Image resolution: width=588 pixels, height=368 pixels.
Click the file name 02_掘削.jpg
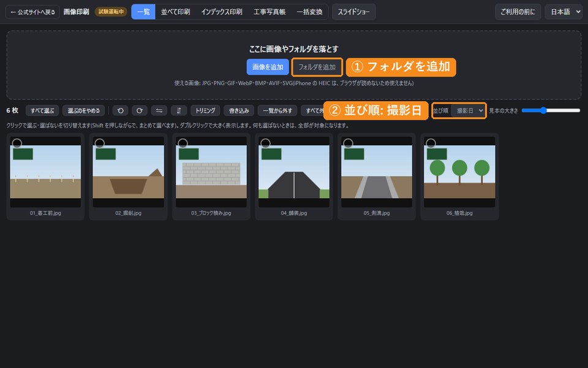pyautogui.click(x=128, y=213)
